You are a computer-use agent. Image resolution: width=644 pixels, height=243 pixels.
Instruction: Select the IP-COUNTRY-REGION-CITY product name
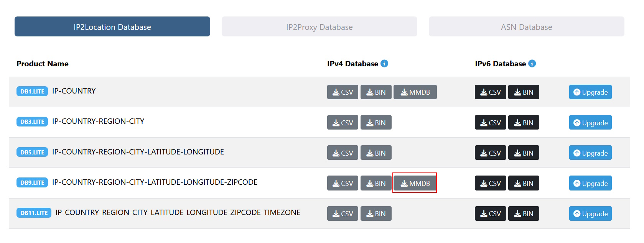(98, 121)
